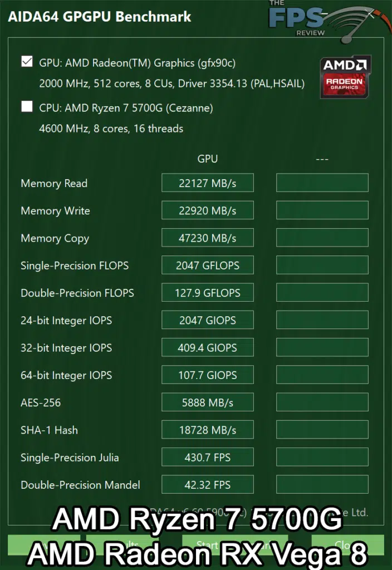Click the AMD Radeon Graphics badge logo
The height and width of the screenshot is (570, 392).
pyautogui.click(x=345, y=76)
